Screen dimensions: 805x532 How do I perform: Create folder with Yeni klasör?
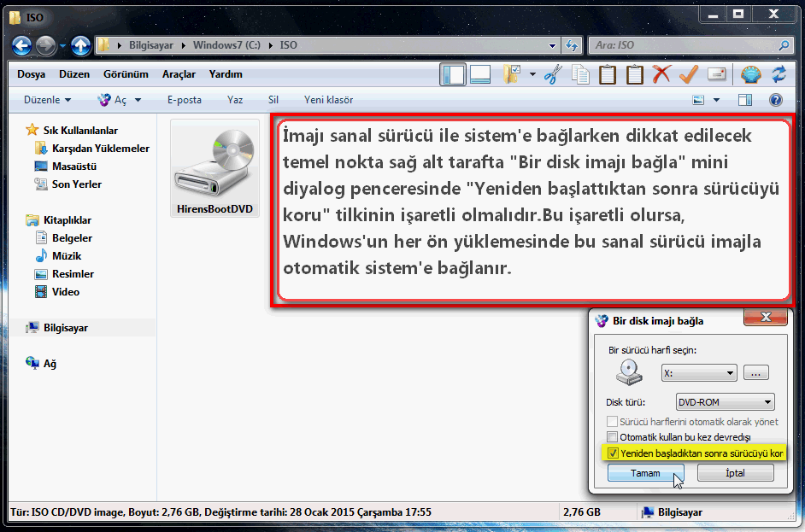[x=328, y=100]
